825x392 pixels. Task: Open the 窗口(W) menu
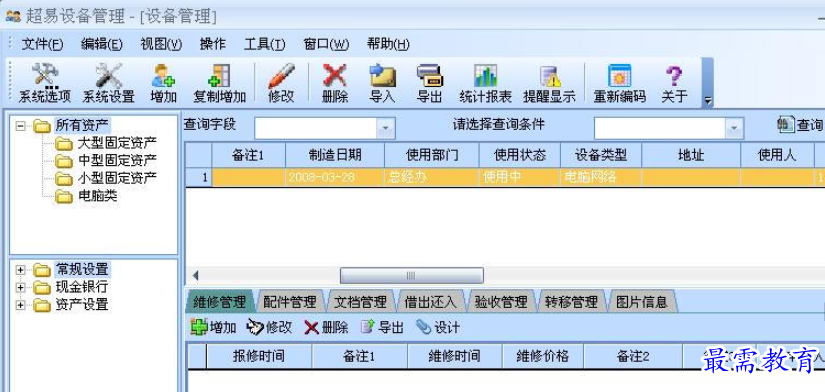(x=326, y=45)
